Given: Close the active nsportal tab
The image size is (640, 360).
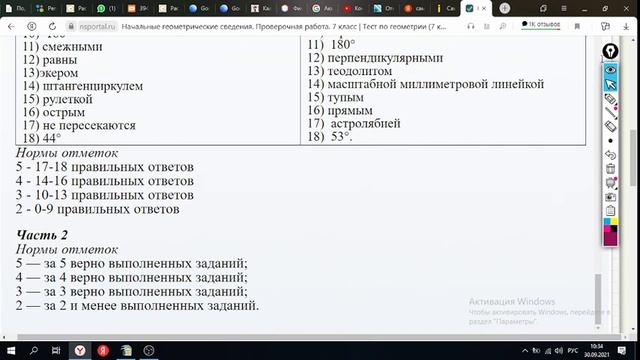Looking at the screenshot, I should tap(484, 8).
